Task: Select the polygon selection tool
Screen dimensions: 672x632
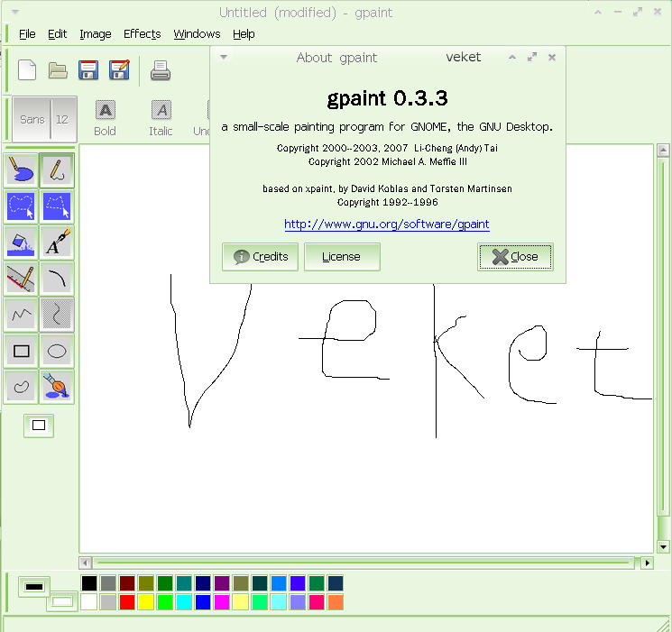Action: point(57,206)
